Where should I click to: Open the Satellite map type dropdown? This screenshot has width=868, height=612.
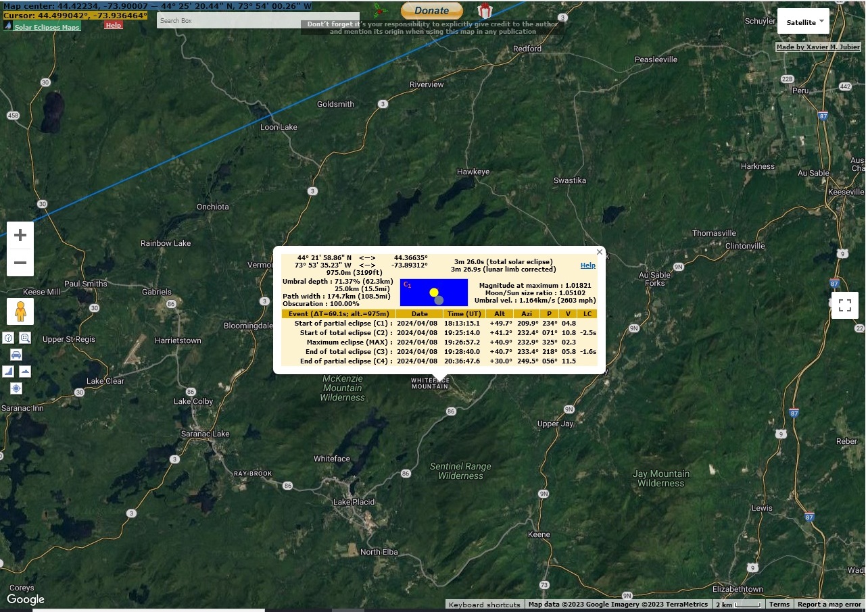pyautogui.click(x=803, y=21)
